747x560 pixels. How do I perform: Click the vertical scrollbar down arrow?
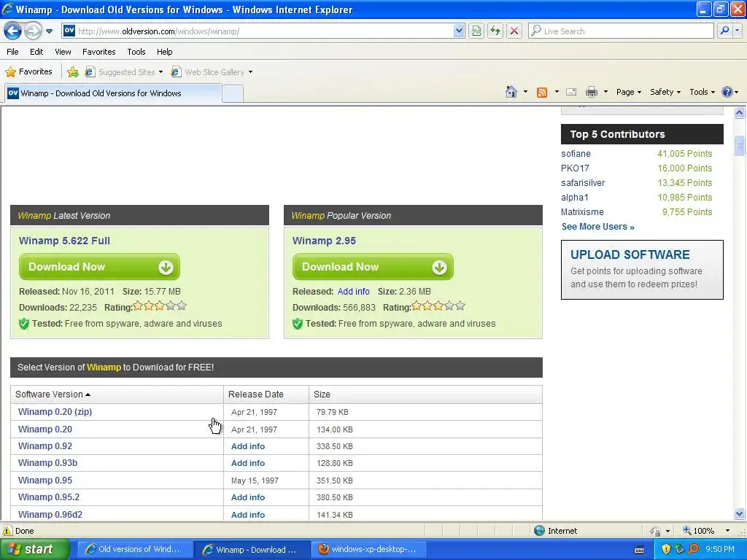point(740,513)
